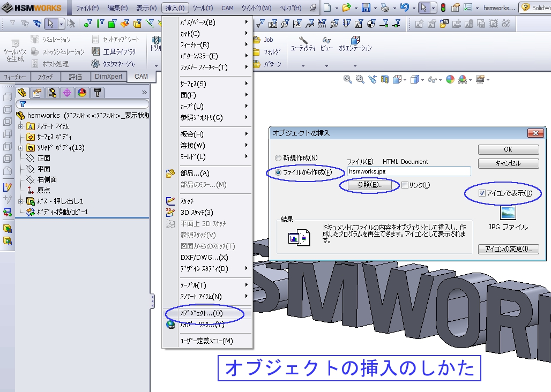Click the sketch pencil icon in left sidebar
This screenshot has width=551, height=392.
pos(8,187)
